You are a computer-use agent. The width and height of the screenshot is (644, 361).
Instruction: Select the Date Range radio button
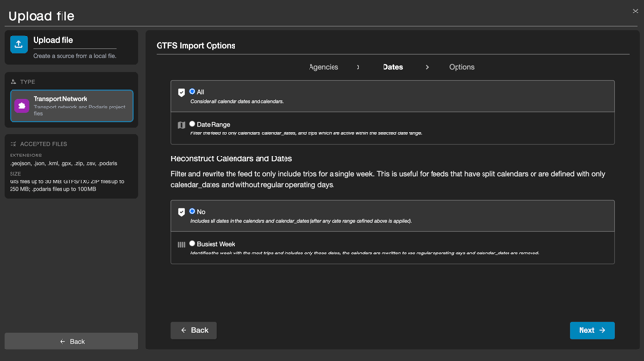point(192,124)
